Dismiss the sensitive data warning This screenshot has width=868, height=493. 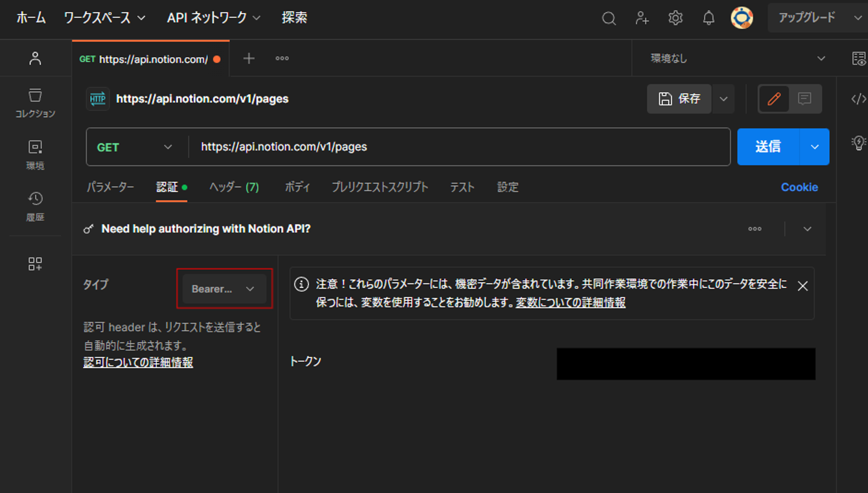pyautogui.click(x=803, y=285)
